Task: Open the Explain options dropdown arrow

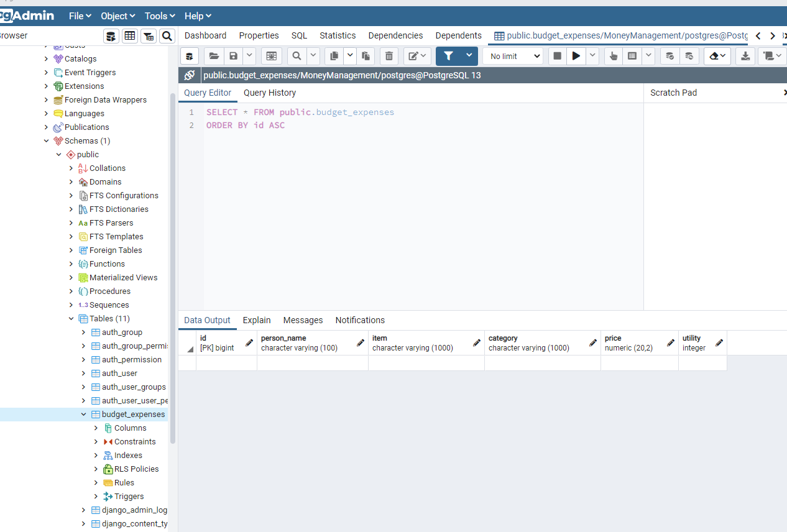Action: pos(648,56)
